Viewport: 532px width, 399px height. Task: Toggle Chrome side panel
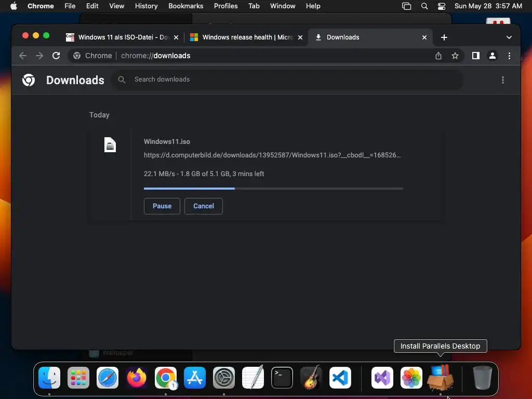tap(476, 56)
